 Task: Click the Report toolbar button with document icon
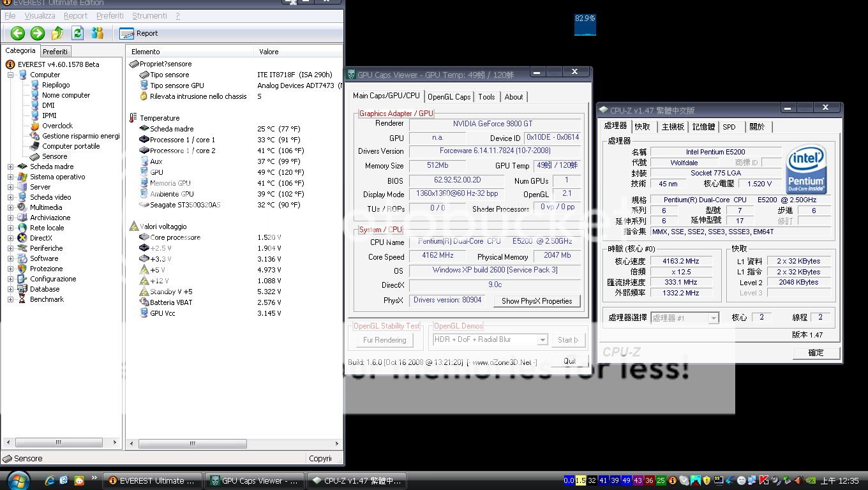click(138, 33)
